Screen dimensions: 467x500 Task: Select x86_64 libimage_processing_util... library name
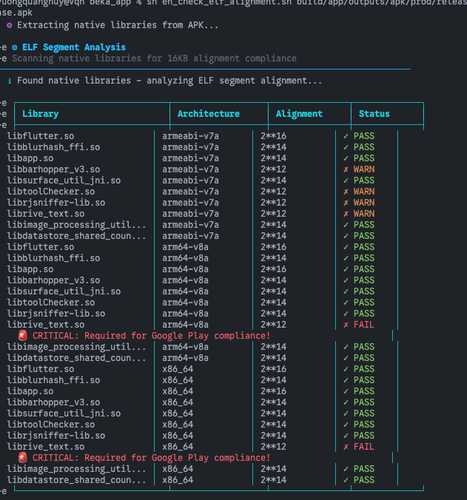pos(76,469)
